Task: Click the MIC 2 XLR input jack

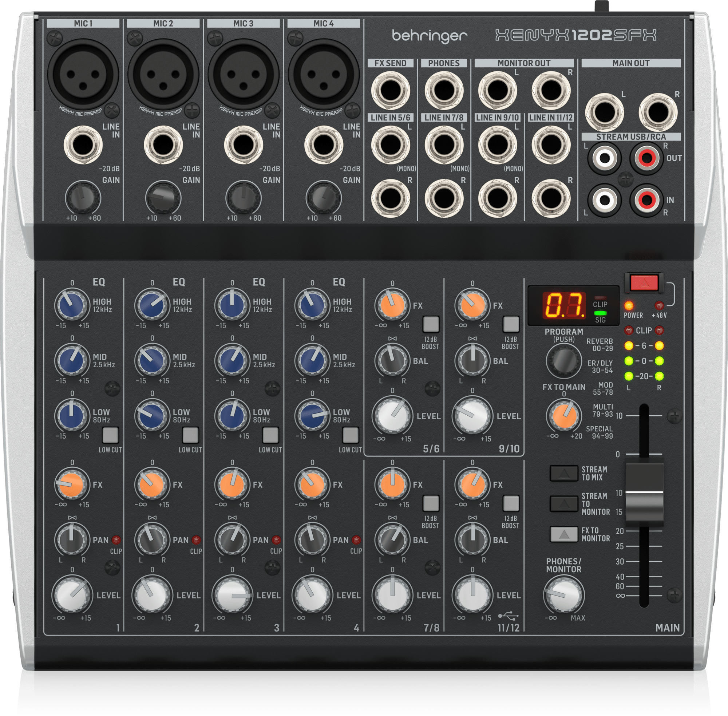Action: click(x=163, y=75)
